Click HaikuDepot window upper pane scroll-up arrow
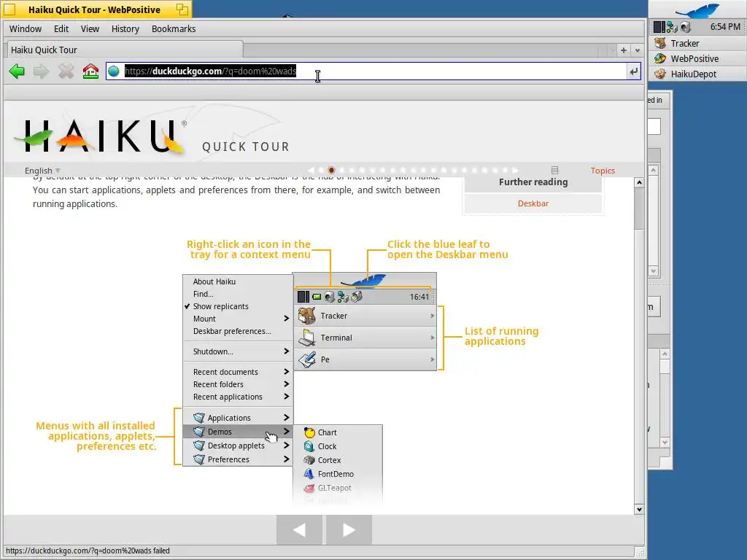 654,170
